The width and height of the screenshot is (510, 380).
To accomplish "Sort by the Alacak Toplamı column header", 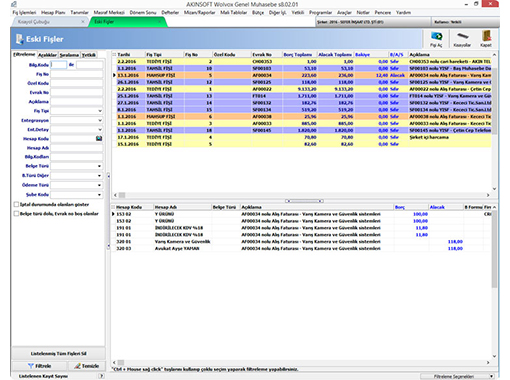I will [x=335, y=54].
